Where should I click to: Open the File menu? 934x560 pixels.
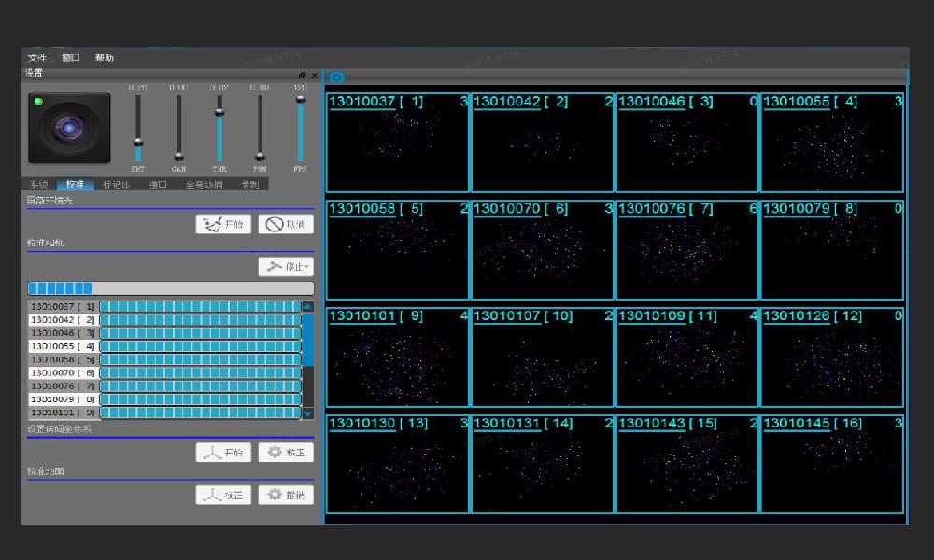(x=37, y=58)
